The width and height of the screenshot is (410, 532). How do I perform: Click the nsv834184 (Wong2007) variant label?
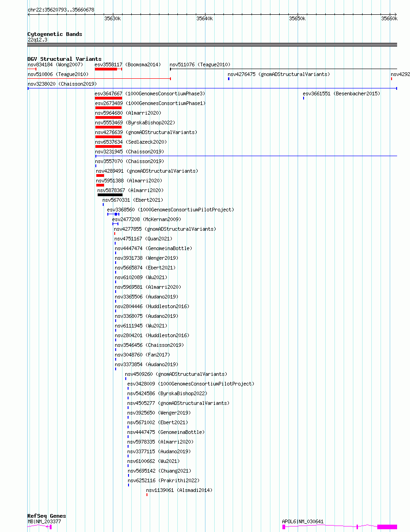click(x=55, y=64)
